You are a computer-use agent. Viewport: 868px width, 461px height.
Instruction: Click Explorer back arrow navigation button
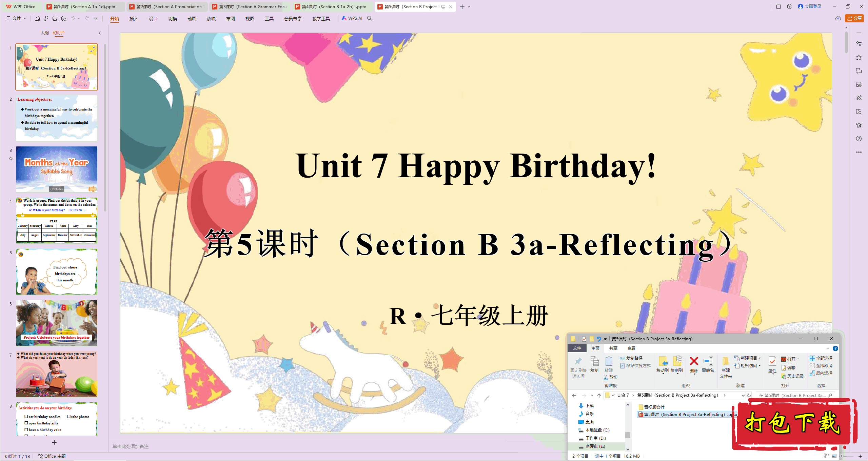coord(574,395)
